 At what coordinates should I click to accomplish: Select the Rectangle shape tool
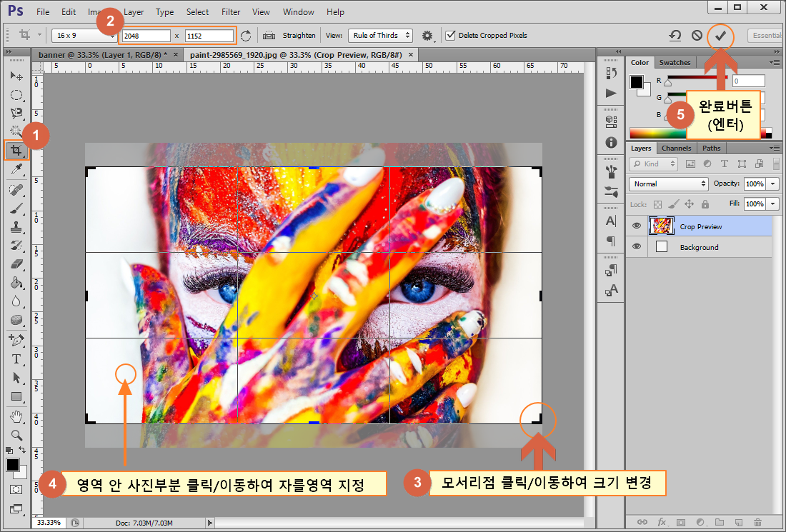tap(16, 396)
